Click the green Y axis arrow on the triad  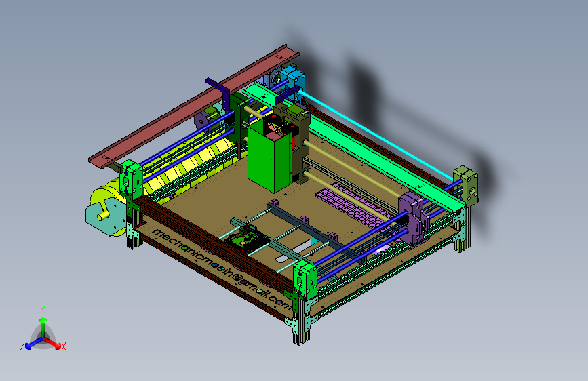tap(43, 326)
